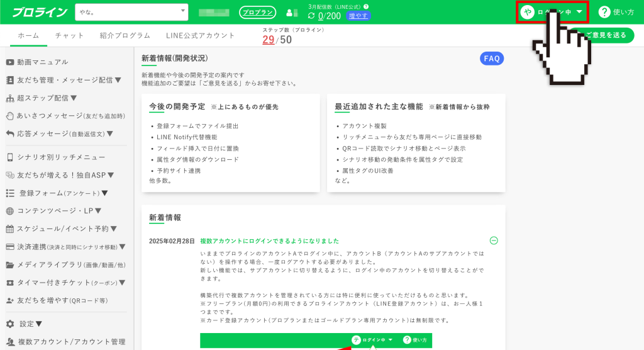Expand スケジュール/イベント予約 menu

point(67,229)
